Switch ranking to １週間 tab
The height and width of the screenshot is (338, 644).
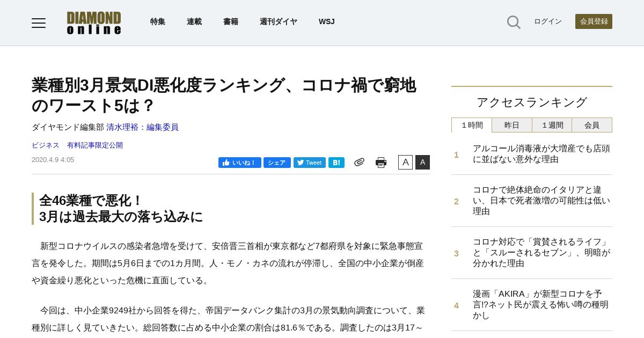tap(552, 125)
